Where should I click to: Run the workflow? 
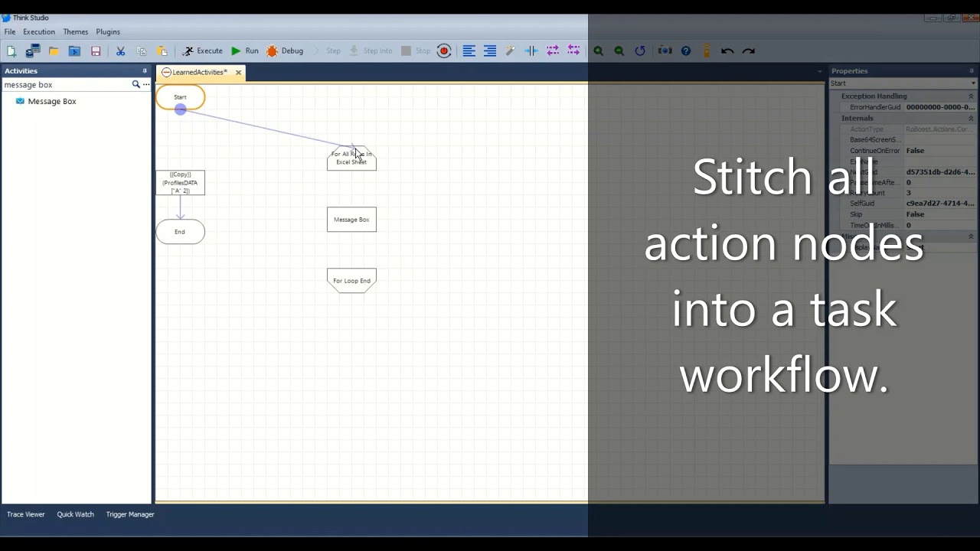click(x=245, y=51)
